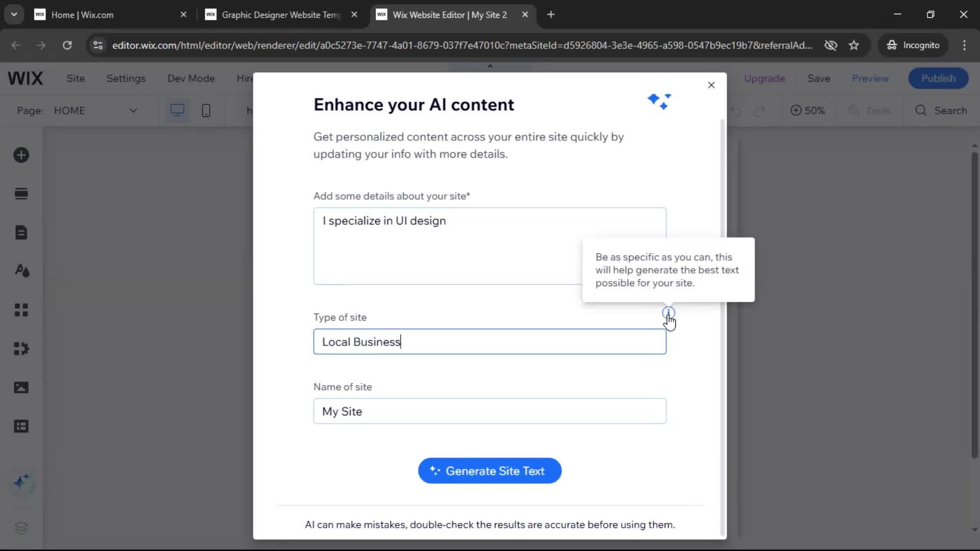Click the Generate Site Text button

[x=489, y=471]
